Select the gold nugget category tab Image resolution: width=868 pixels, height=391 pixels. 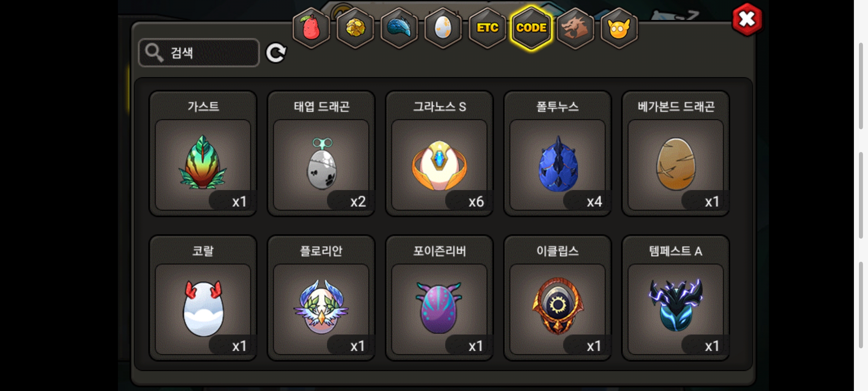pos(355,28)
